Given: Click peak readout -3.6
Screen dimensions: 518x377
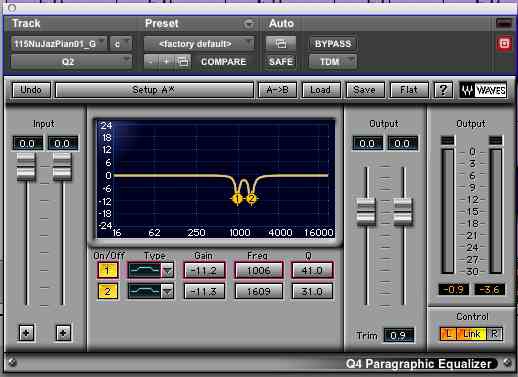Looking at the screenshot, I should 489,289.
